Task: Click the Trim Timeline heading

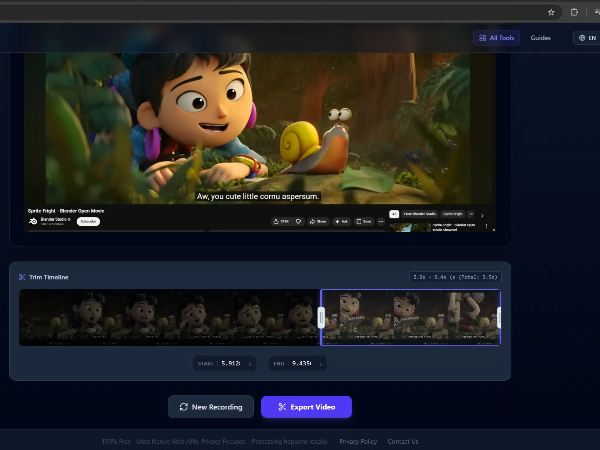Action: 49,277
